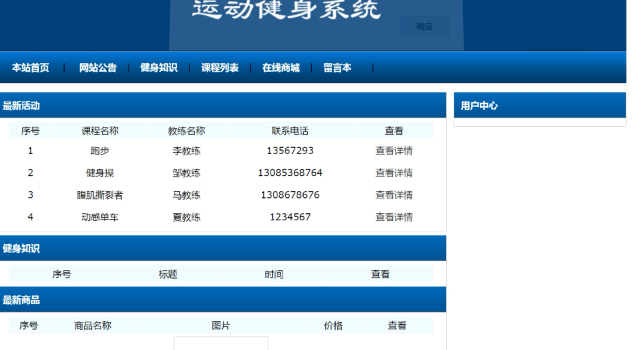View details for the 跑步 course

pyautogui.click(x=394, y=151)
